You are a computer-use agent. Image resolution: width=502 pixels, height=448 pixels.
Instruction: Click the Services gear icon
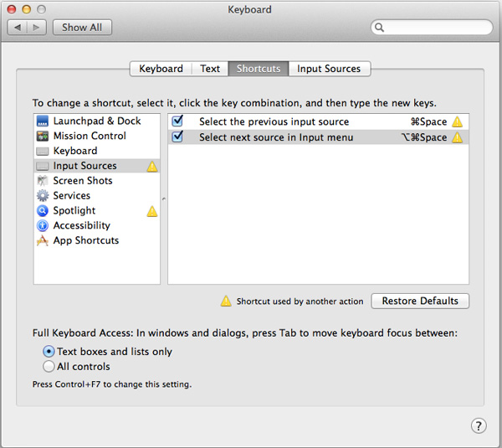click(43, 195)
